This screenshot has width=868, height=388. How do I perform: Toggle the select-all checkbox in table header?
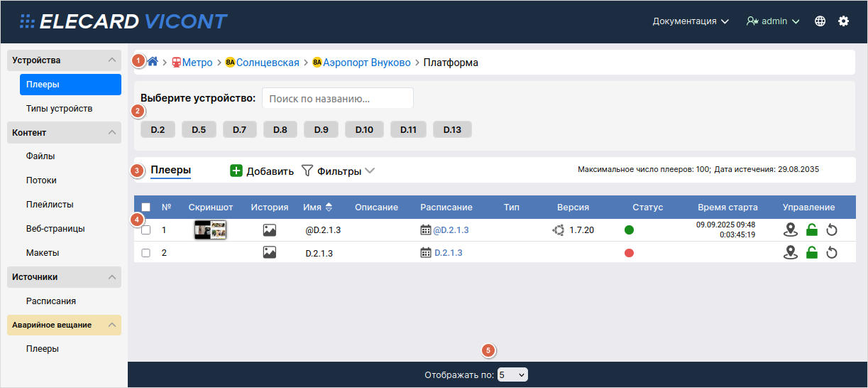[146, 208]
